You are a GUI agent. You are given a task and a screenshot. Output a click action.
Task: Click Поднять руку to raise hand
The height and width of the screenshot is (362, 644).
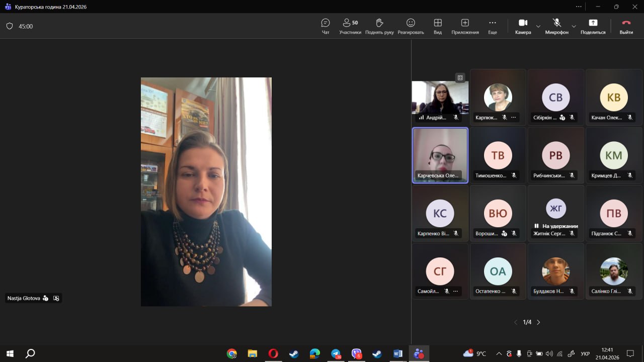(379, 26)
